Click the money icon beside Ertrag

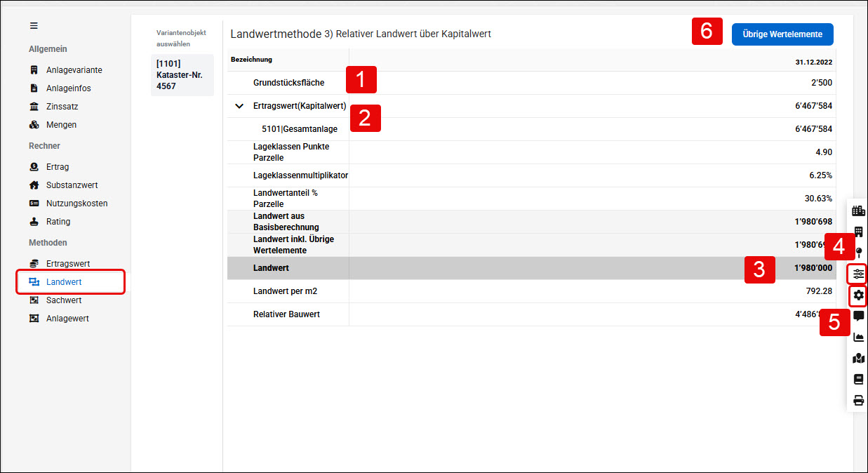point(34,167)
